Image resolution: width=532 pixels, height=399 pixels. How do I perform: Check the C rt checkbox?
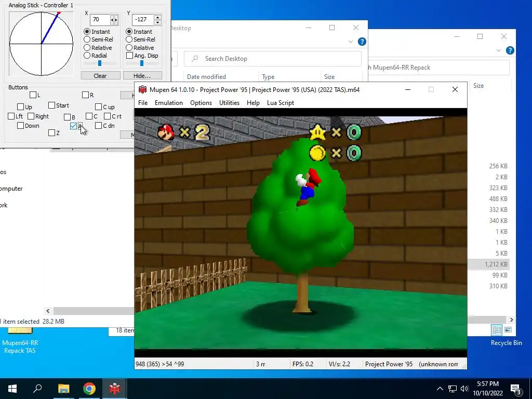click(107, 116)
